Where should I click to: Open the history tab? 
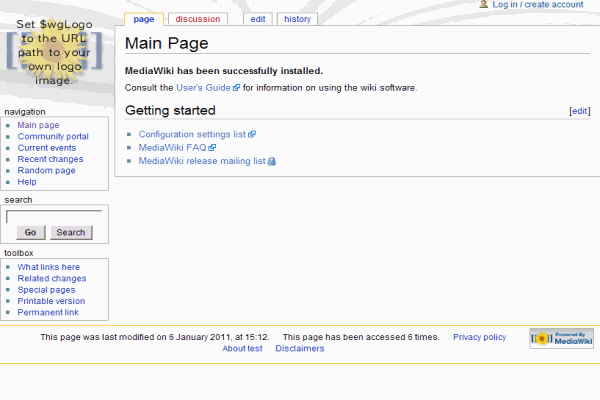tap(297, 19)
